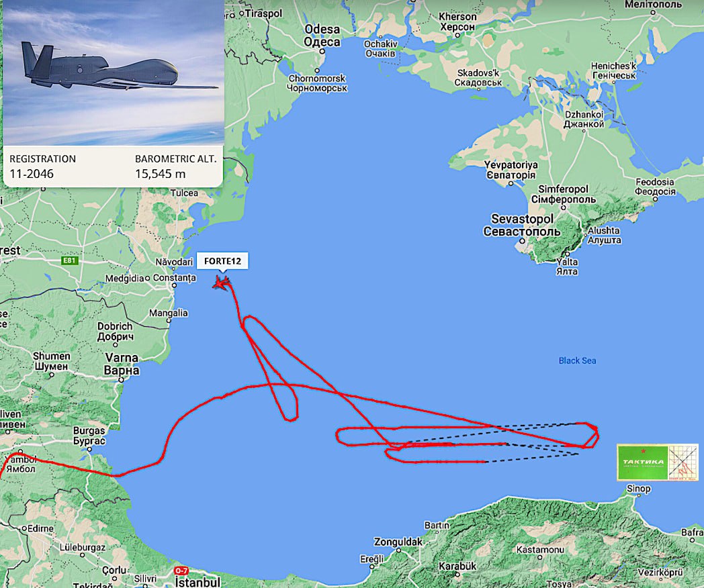
Task: Select the Varna city marker
Action: click(120, 380)
